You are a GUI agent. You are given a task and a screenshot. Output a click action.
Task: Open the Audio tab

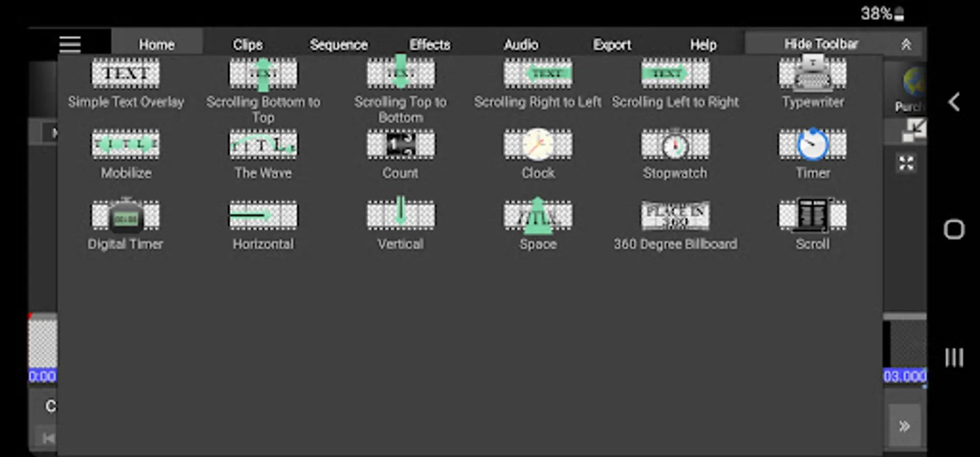click(x=520, y=45)
